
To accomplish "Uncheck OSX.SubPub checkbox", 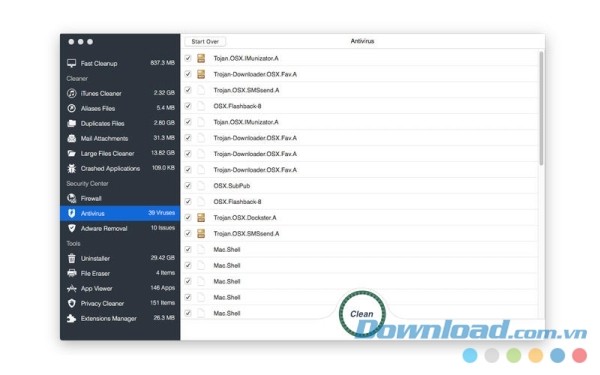I will click(188, 186).
